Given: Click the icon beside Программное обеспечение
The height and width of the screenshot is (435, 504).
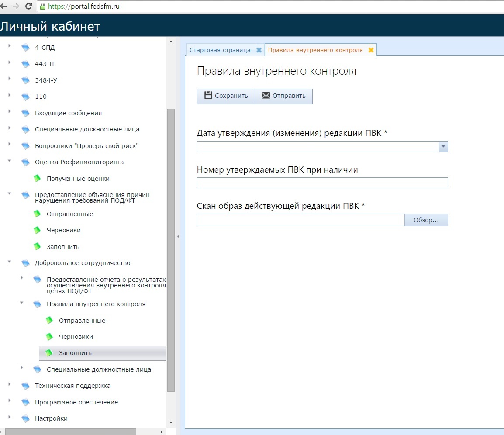Looking at the screenshot, I should click(25, 402).
